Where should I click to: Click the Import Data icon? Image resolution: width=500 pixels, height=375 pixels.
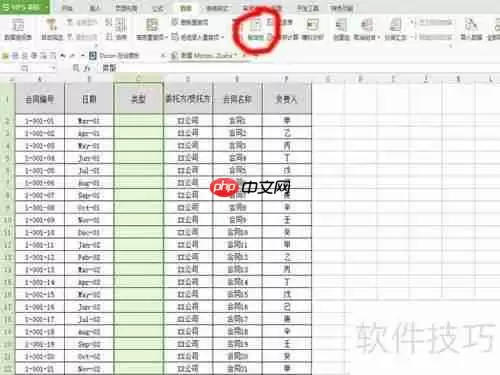pyautogui.click(x=471, y=29)
